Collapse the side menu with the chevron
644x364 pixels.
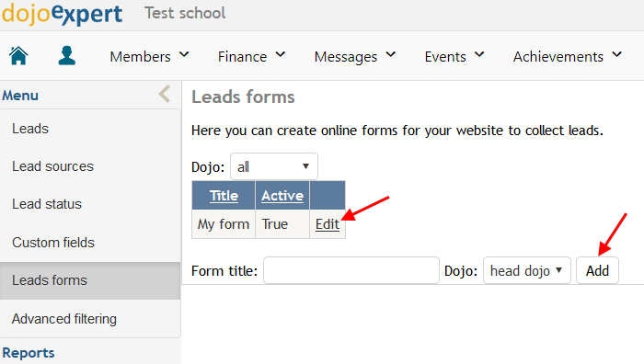[165, 94]
